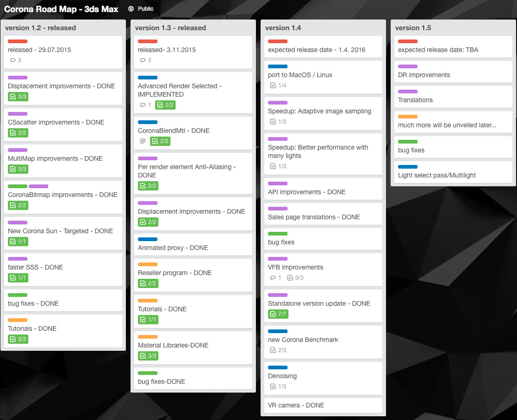Open Material Libraries-DONE card title
Screen dimensions: 517x420
click(x=173, y=346)
